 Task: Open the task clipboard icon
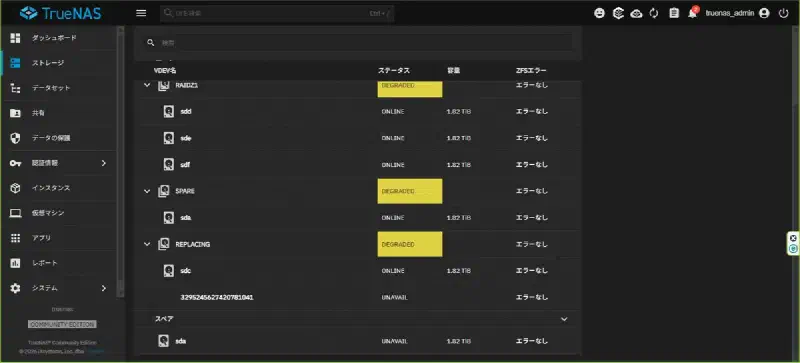(x=674, y=14)
